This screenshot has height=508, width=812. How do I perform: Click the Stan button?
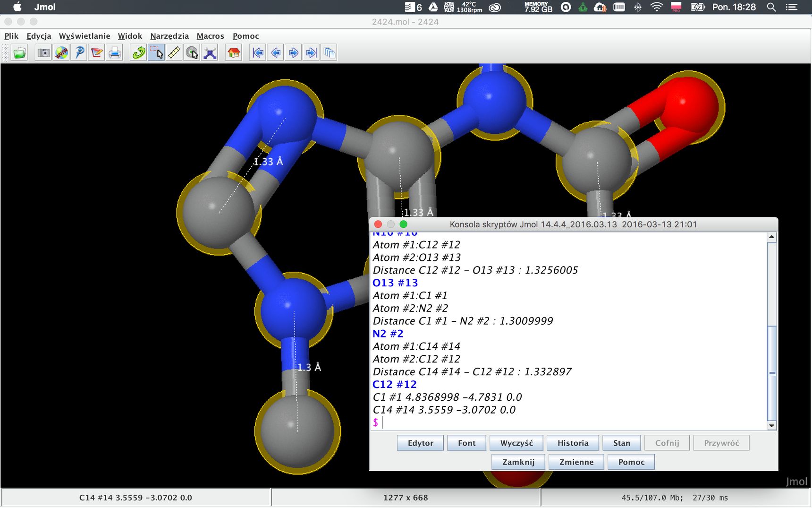pyautogui.click(x=621, y=443)
